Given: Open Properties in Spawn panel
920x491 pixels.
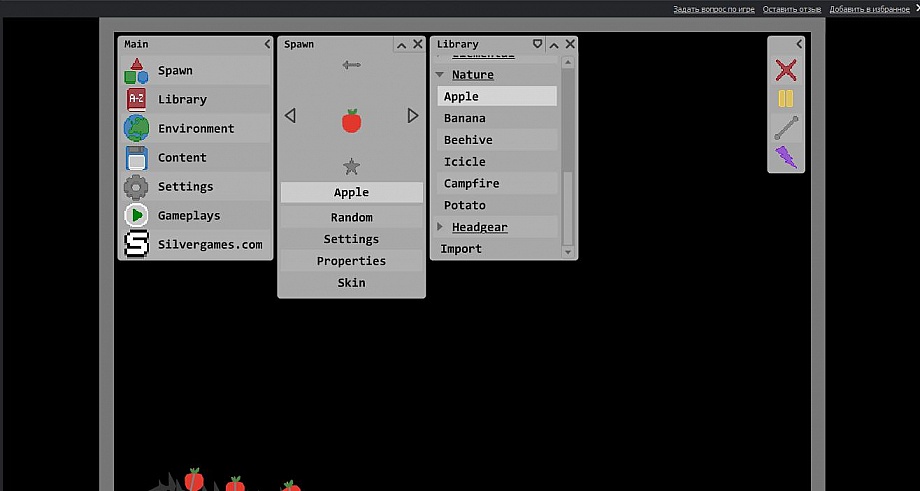Looking at the screenshot, I should pyautogui.click(x=351, y=261).
